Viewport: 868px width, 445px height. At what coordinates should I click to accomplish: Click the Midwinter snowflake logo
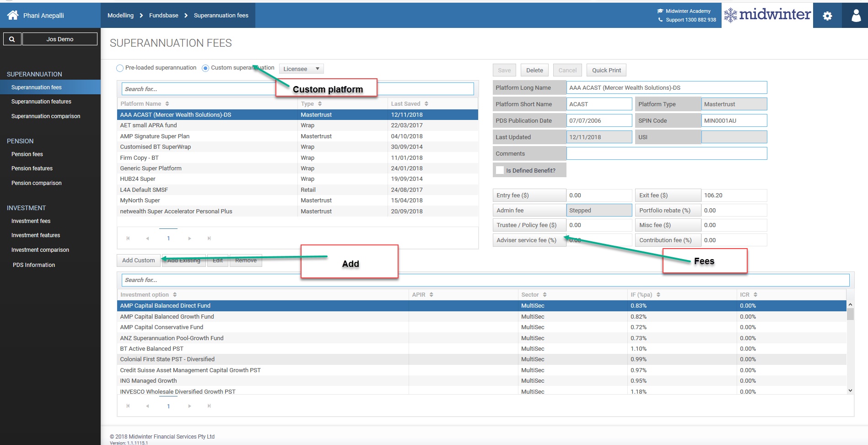click(730, 15)
